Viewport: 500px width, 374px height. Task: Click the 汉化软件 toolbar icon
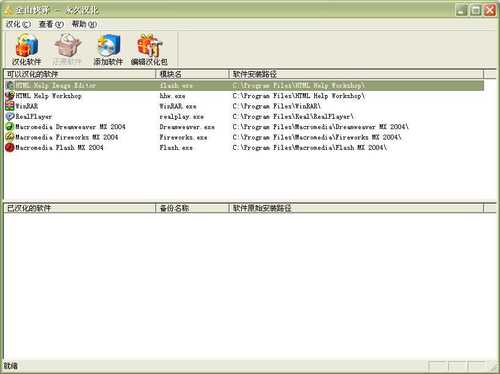(26, 49)
